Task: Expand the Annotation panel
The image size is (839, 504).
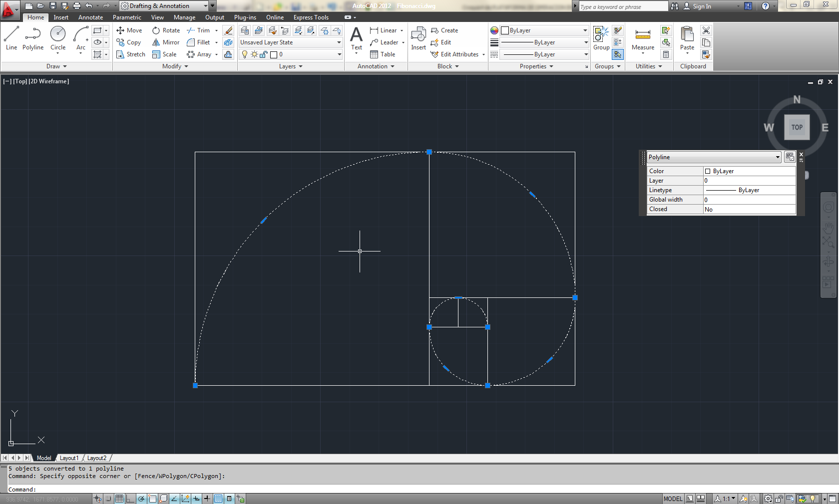Action: point(376,66)
